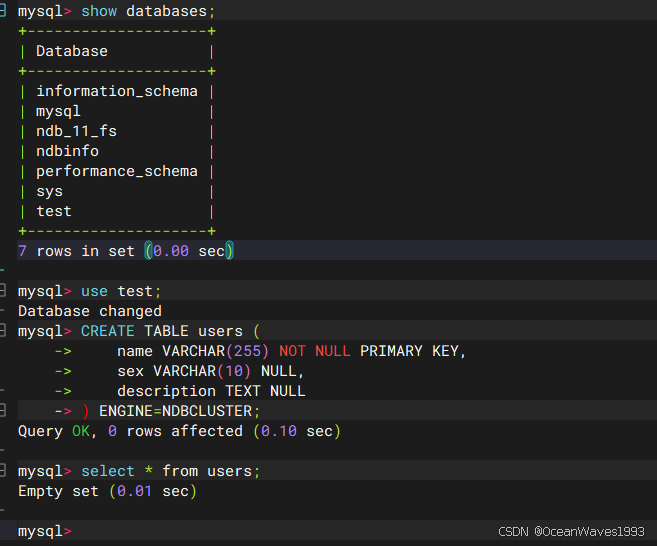Click the 'select' keyword
This screenshot has height=546, width=657.
coord(108,471)
